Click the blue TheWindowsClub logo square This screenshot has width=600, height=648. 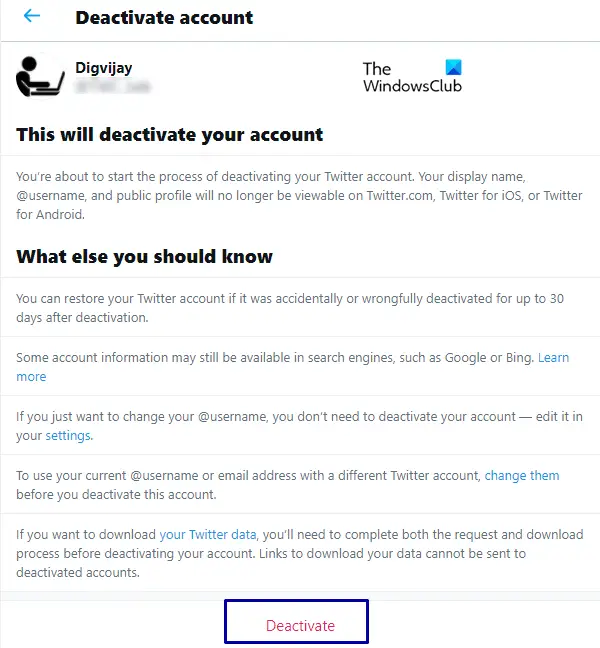point(453,67)
